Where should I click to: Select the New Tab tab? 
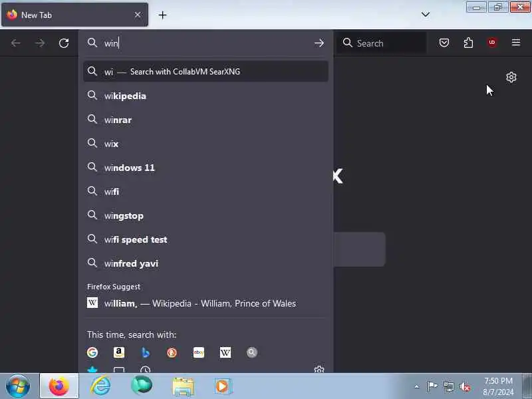pos(74,15)
